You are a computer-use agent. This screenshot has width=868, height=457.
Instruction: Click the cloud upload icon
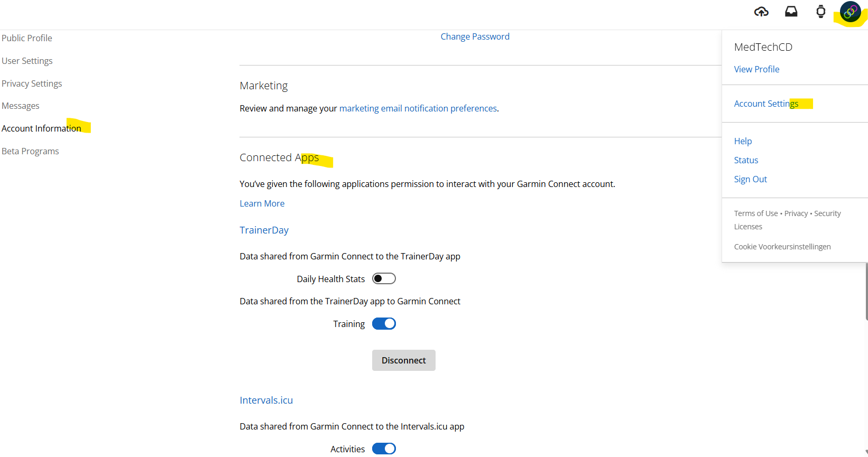pyautogui.click(x=761, y=12)
